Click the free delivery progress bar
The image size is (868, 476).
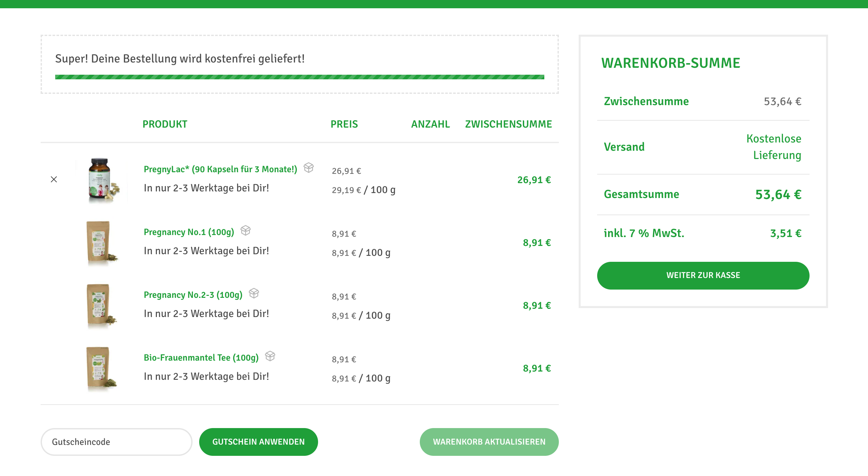click(x=299, y=77)
